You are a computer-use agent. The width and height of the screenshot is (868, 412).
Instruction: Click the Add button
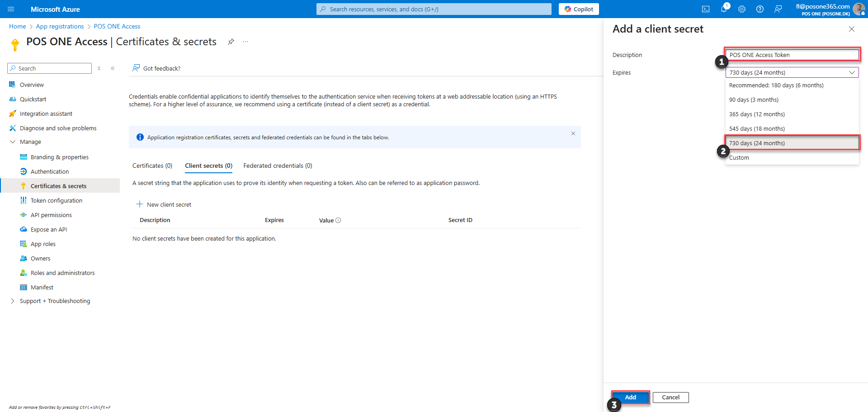click(x=630, y=397)
